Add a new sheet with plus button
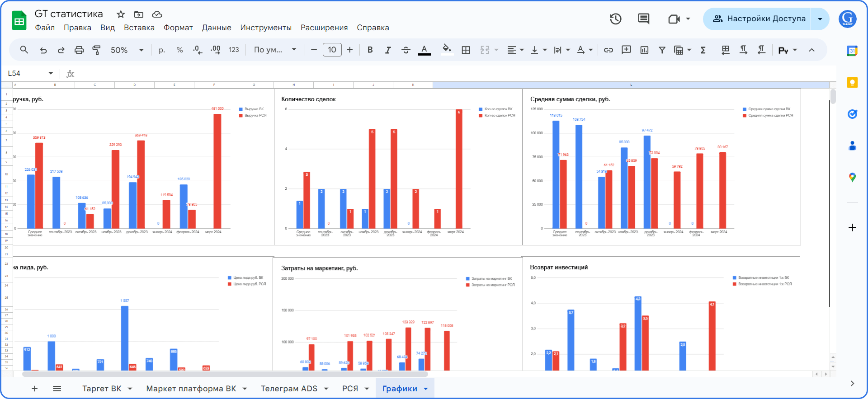This screenshot has width=868, height=399. 34,389
